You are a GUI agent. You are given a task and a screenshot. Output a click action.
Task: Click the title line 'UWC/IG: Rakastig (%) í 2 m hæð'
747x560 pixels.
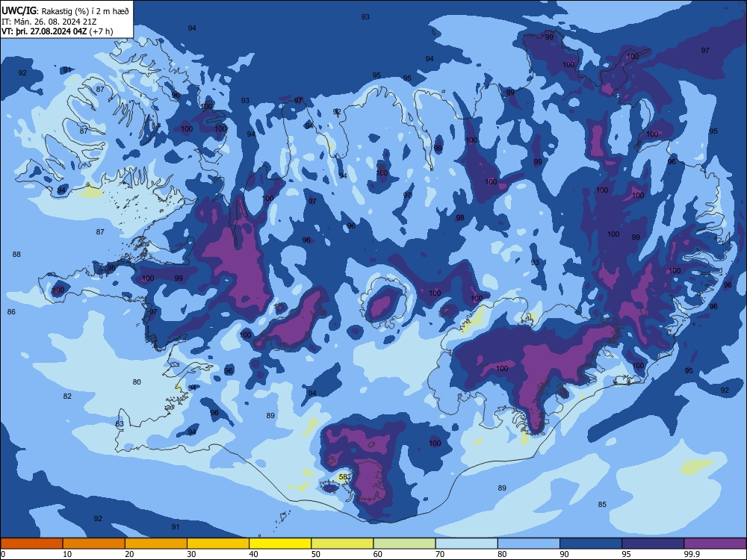(65, 10)
